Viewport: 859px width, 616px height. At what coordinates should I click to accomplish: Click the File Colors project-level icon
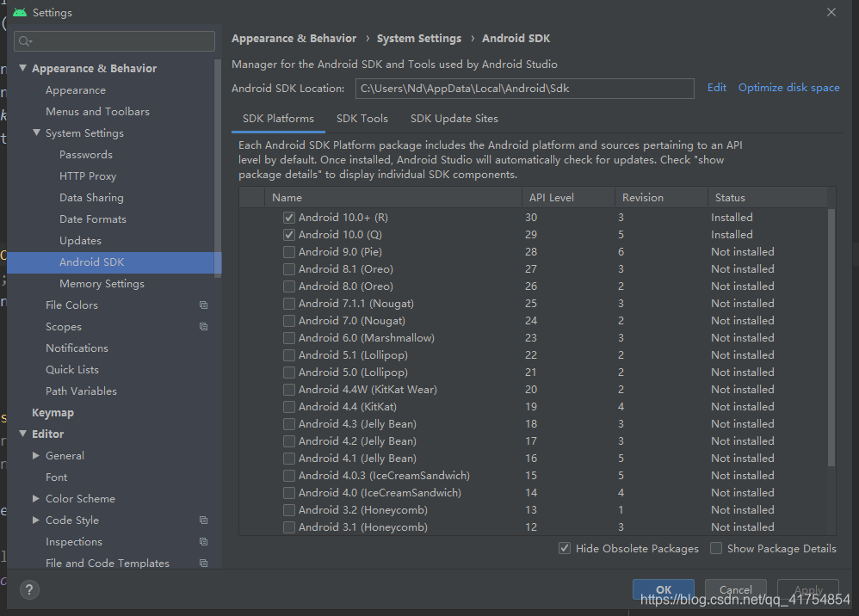pyautogui.click(x=203, y=305)
